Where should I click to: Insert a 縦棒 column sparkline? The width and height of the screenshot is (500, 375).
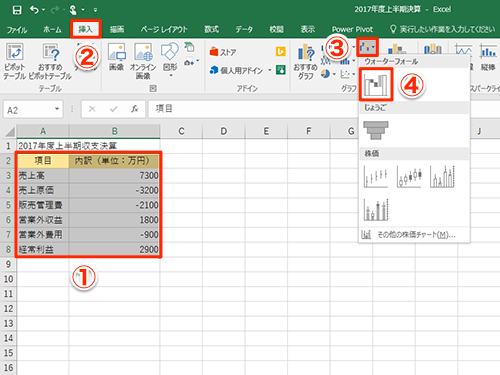488,57
